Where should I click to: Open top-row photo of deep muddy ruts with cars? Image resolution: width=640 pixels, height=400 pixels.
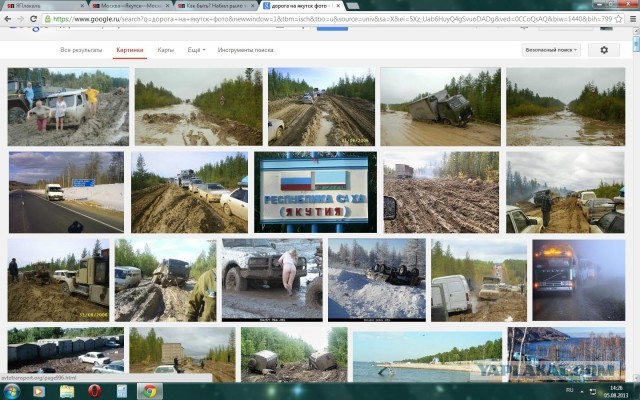coord(321,107)
